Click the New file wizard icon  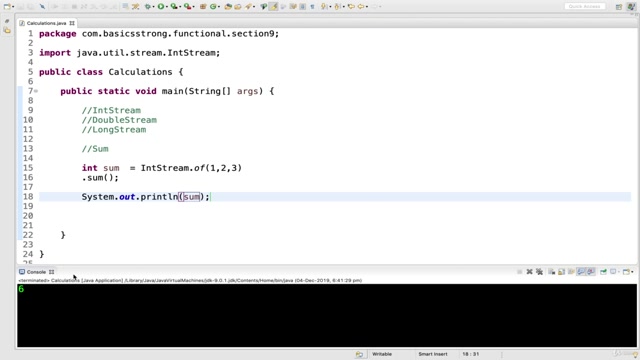tap(7, 7)
